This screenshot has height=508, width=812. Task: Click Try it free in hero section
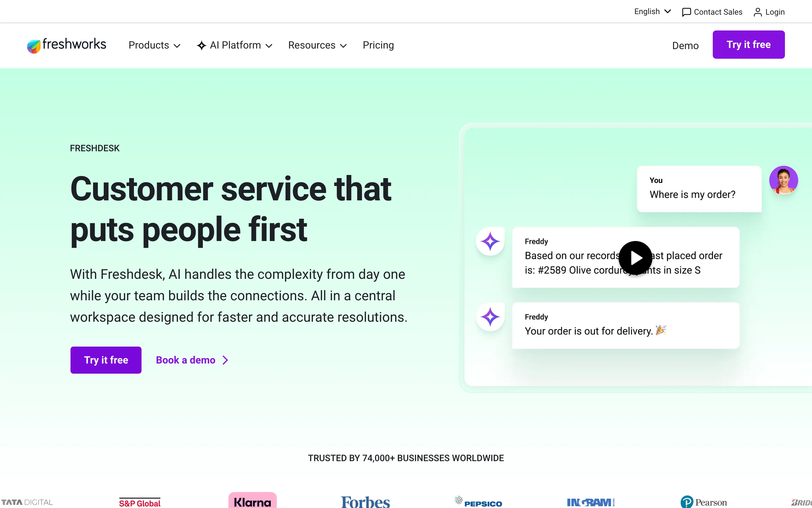click(106, 360)
